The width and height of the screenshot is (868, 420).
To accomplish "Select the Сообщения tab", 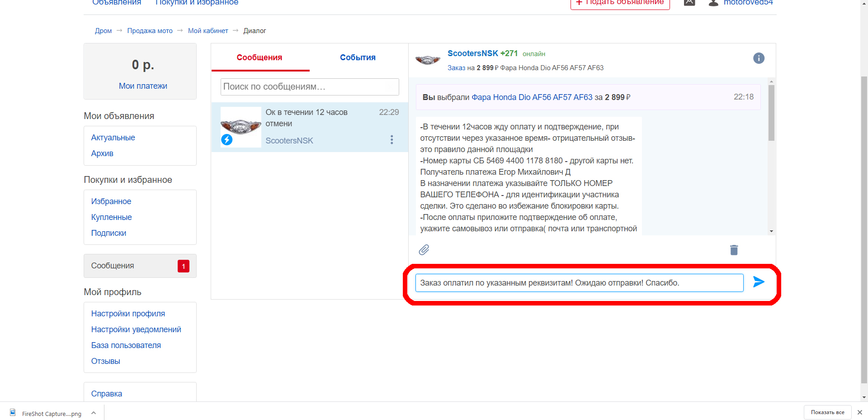I will click(x=259, y=57).
